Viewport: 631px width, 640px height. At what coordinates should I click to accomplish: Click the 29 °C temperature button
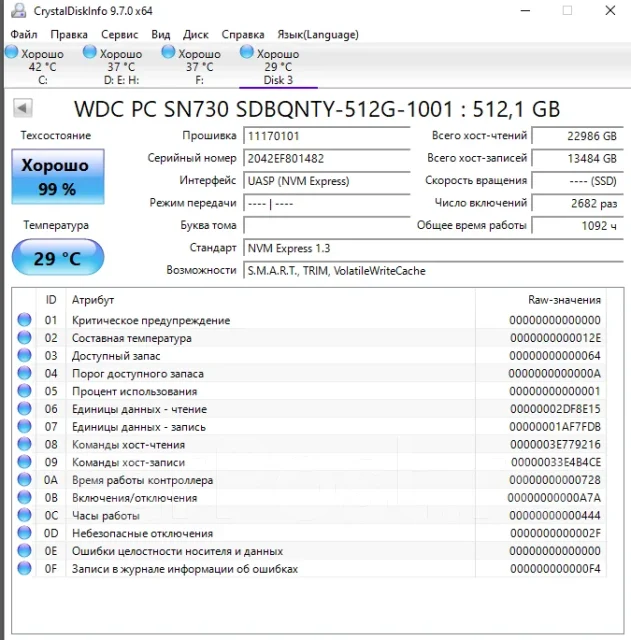tap(58, 258)
